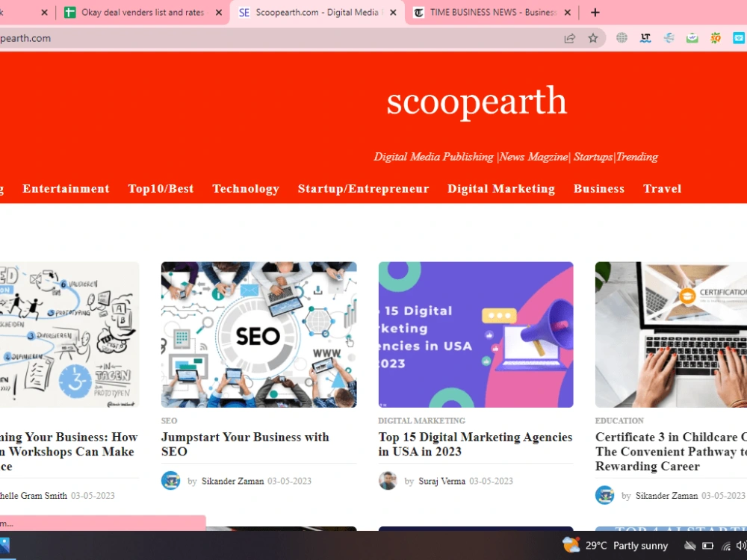Open the orange SQ extension icon
The image size is (747, 560).
[715, 38]
